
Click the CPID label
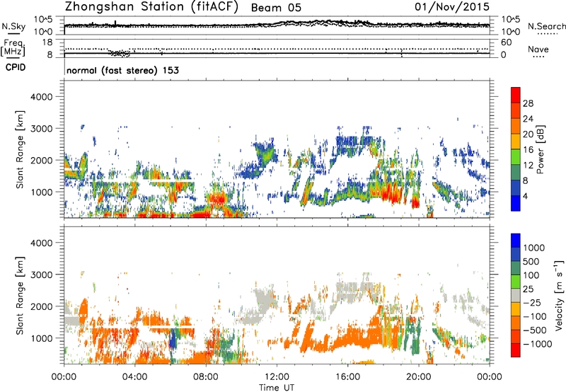pyautogui.click(x=15, y=67)
